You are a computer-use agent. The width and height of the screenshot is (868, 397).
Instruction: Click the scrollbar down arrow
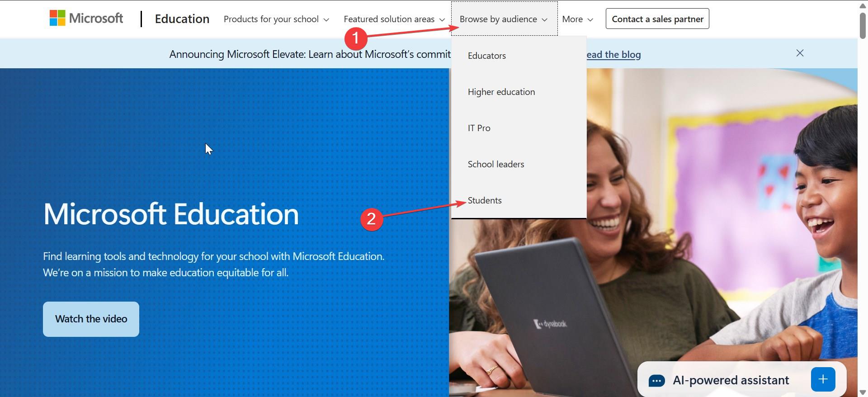click(x=863, y=392)
